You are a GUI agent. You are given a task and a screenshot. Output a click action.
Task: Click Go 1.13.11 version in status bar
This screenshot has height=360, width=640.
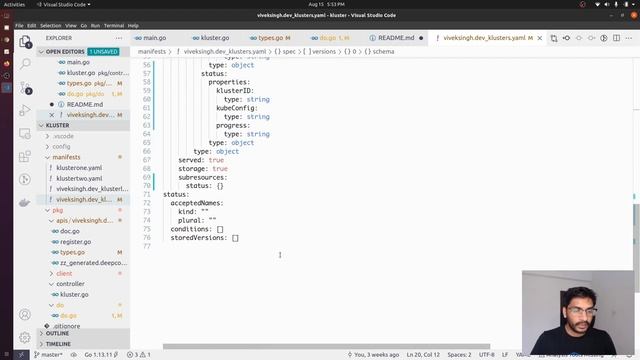pyautogui.click(x=101, y=355)
